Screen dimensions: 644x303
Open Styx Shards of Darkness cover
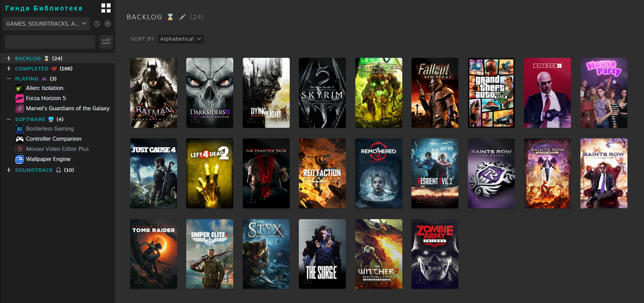tap(266, 254)
